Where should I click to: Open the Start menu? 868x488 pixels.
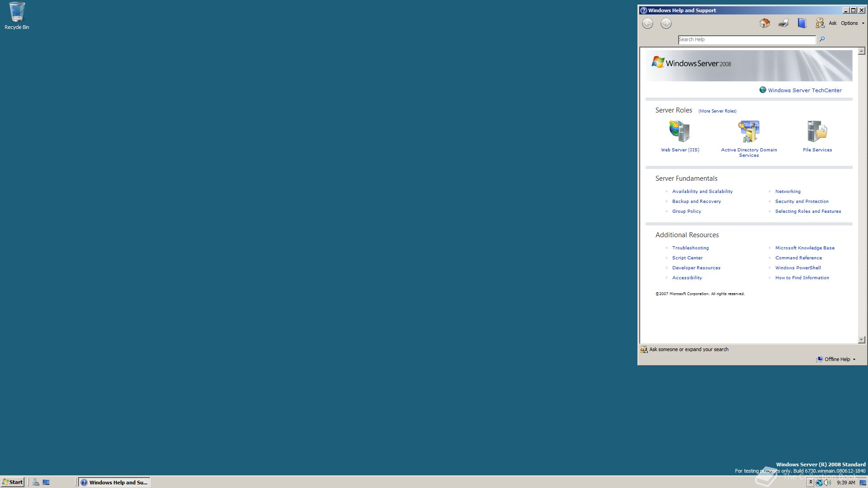[13, 482]
